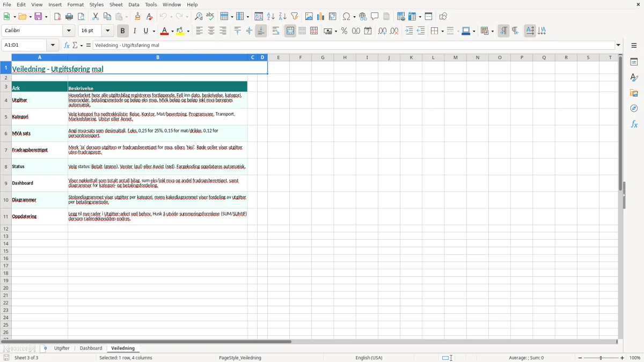Insert a pivot table
The width and height of the screenshot is (644, 362).
pyautogui.click(x=333, y=17)
